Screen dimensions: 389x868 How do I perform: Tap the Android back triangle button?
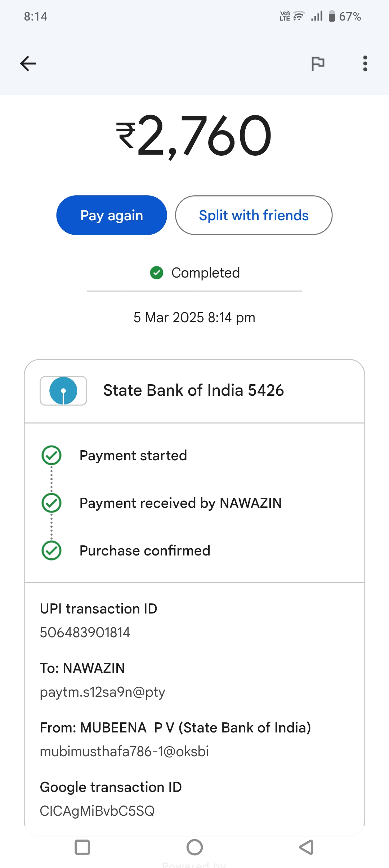click(307, 847)
